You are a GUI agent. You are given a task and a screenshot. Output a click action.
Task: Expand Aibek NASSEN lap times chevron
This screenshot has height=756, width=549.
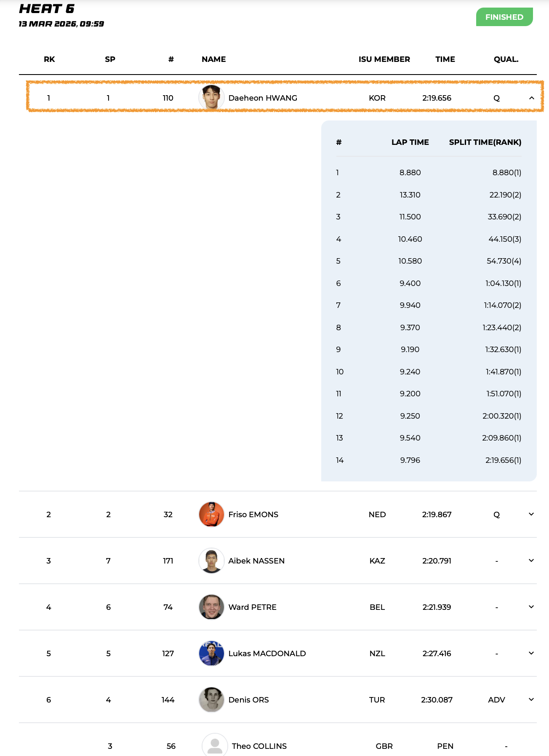click(531, 561)
